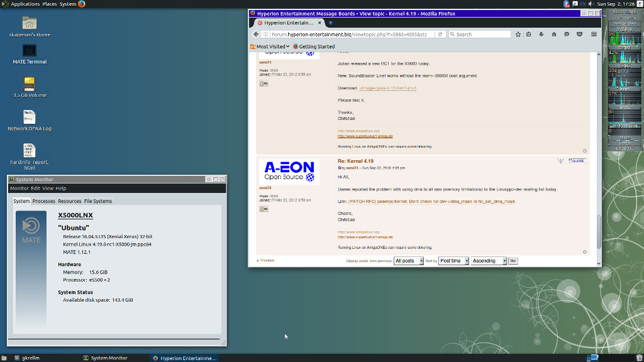Click the Firefox search field
Image resolution: width=644 pixels, height=362 pixels.
[x=479, y=35]
